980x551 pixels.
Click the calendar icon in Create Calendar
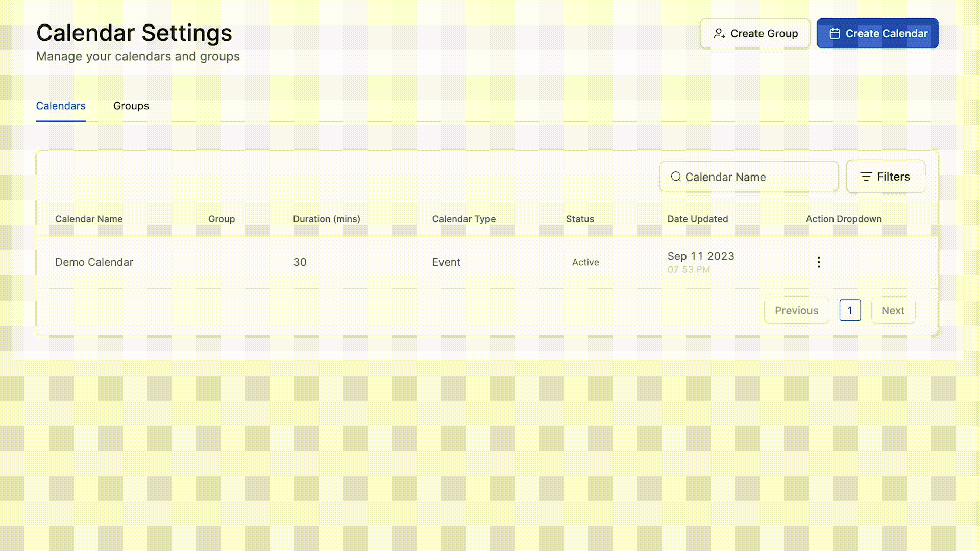[835, 34]
